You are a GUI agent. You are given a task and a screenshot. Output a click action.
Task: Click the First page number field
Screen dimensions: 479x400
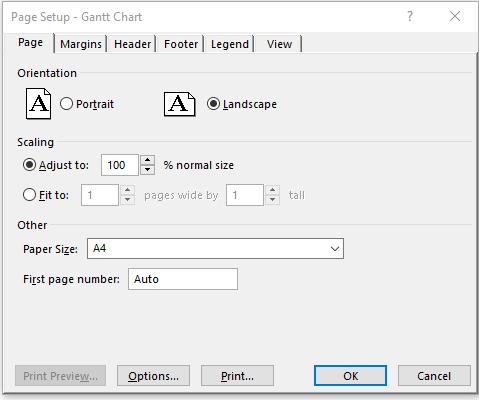pos(183,279)
